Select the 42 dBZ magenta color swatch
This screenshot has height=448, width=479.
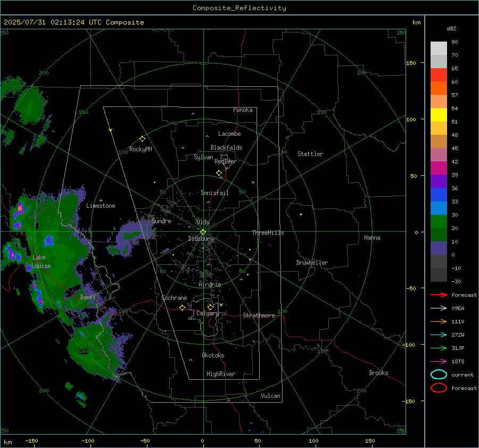pos(439,168)
